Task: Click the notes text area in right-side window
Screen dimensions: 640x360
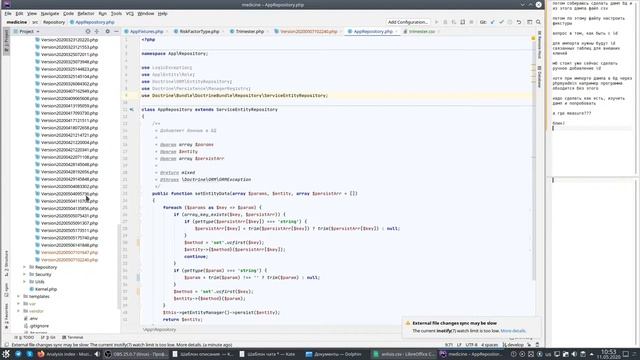Action: pyautogui.click(x=591, y=88)
